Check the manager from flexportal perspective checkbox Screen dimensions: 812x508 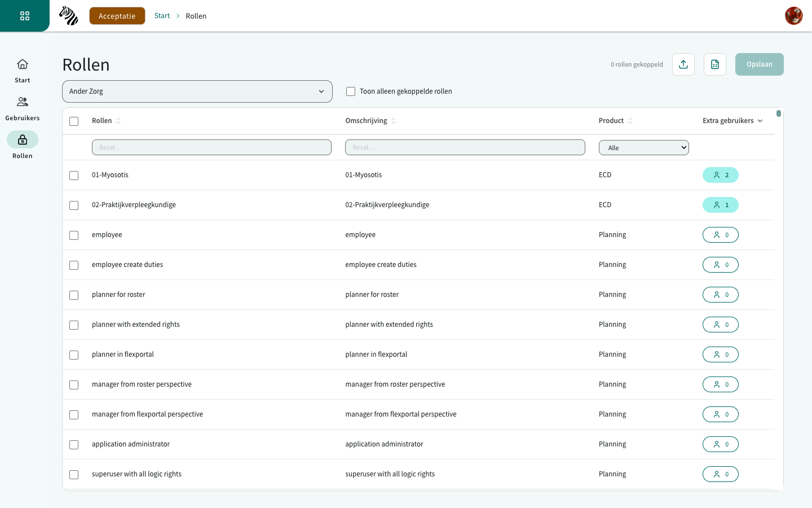coord(74,415)
